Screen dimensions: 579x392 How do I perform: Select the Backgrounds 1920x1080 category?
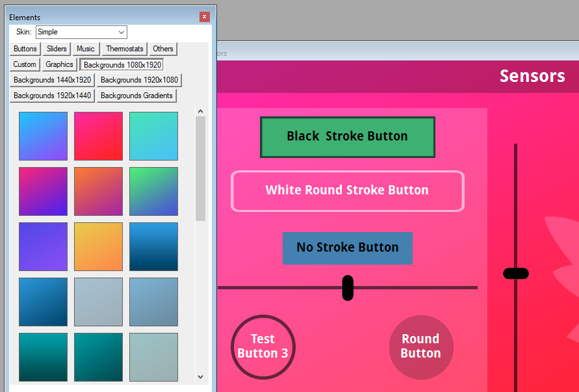[x=139, y=80]
